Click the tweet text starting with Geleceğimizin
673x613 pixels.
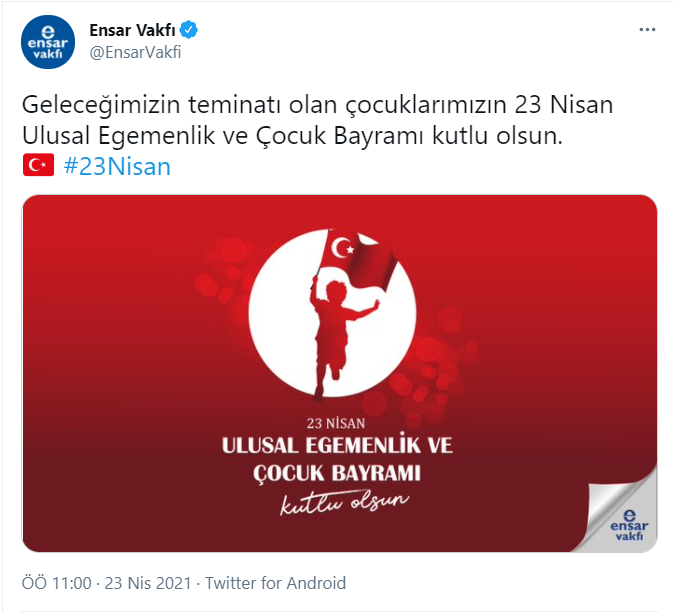point(318,120)
